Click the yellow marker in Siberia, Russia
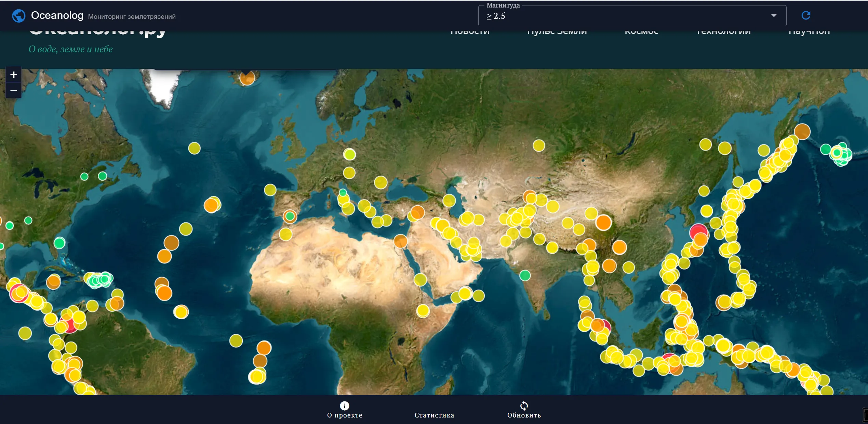Image resolution: width=868 pixels, height=424 pixels. (539, 145)
